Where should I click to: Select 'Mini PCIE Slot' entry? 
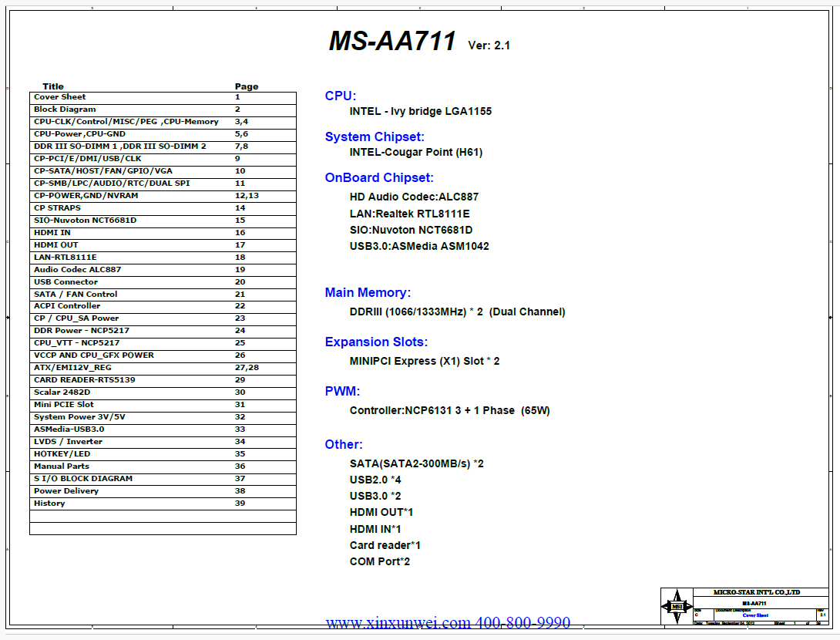[163, 406]
